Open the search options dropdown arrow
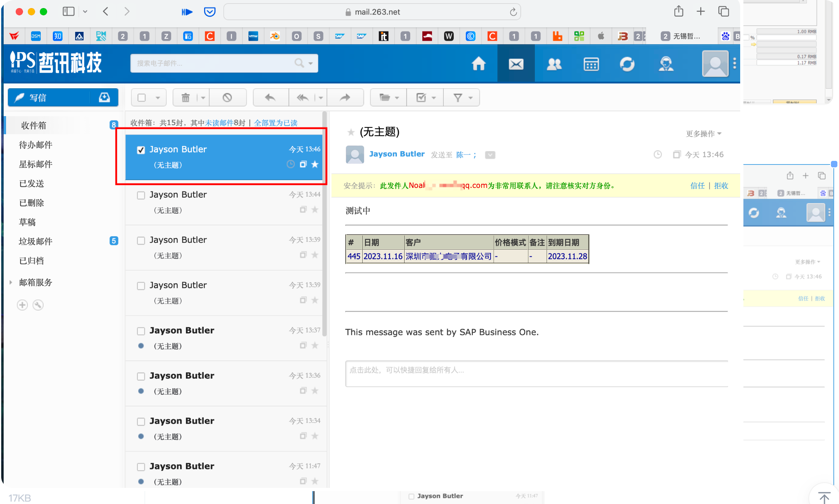 (x=311, y=63)
